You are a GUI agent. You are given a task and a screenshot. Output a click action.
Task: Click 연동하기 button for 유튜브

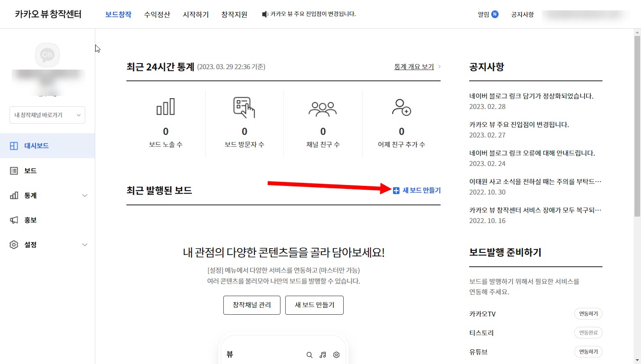pos(588,352)
